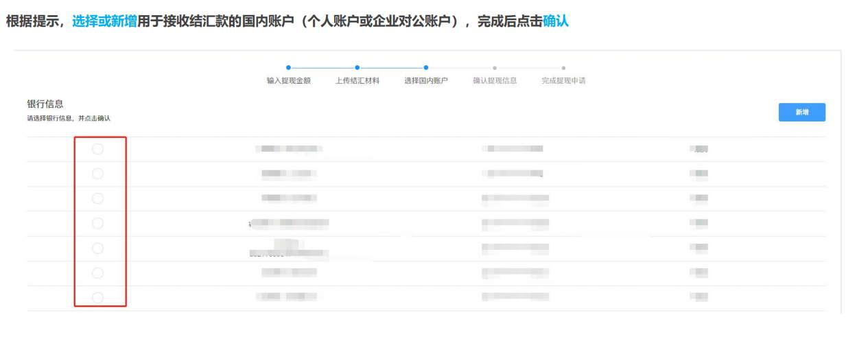This screenshot has width=868, height=337.
Task: Select the second bank account radio button
Action: (97, 174)
